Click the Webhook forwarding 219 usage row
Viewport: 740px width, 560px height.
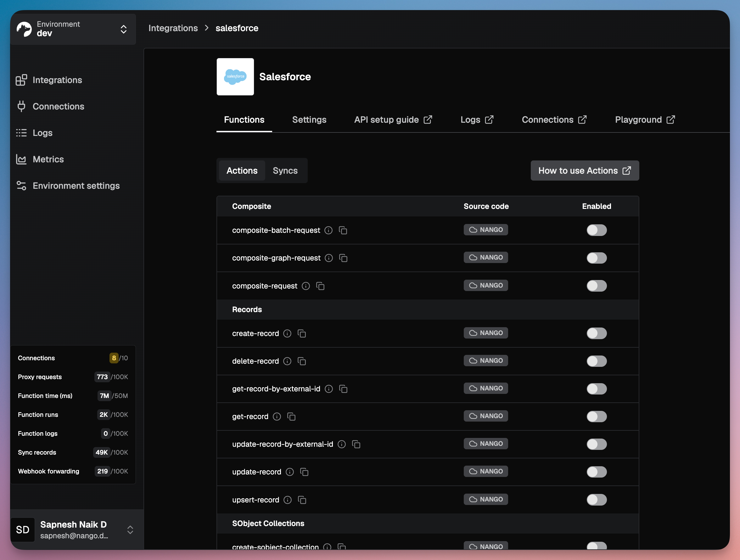73,471
